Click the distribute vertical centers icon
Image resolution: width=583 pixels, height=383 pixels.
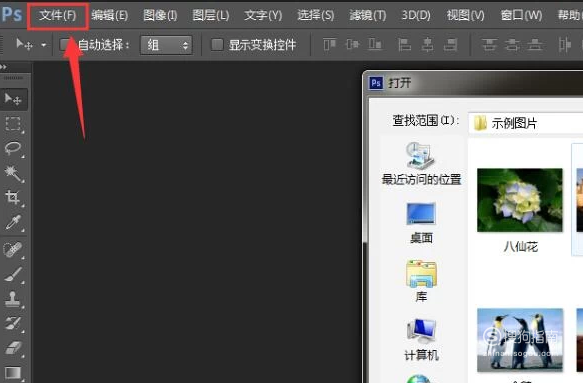point(512,45)
